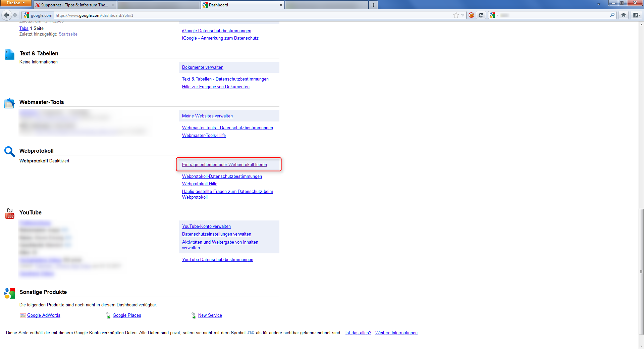Viewport: 644px width, 349px height.
Task: Open the search engine selector dropdown
Action: point(497,15)
